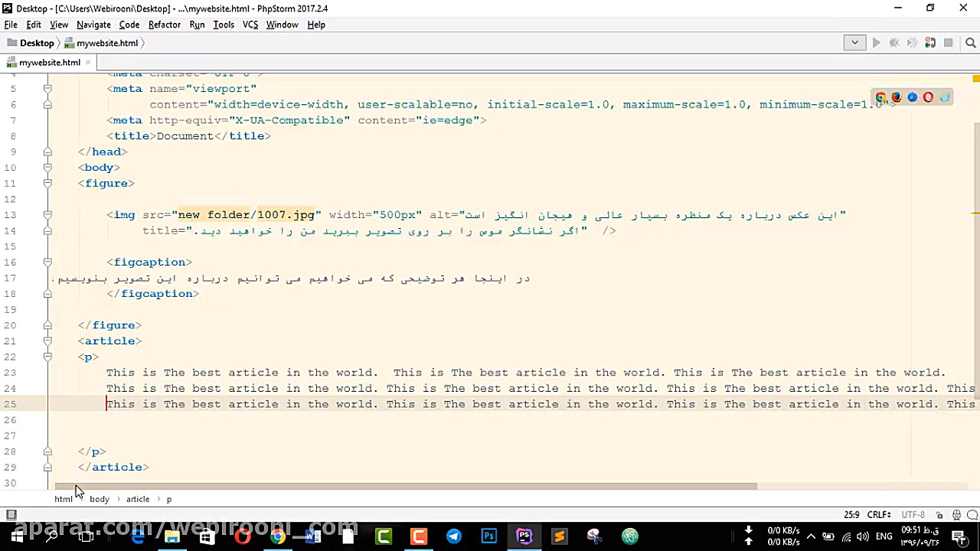The image size is (980, 551).
Task: Toggle tool window bars in bottom-left corner
Action: [11, 514]
